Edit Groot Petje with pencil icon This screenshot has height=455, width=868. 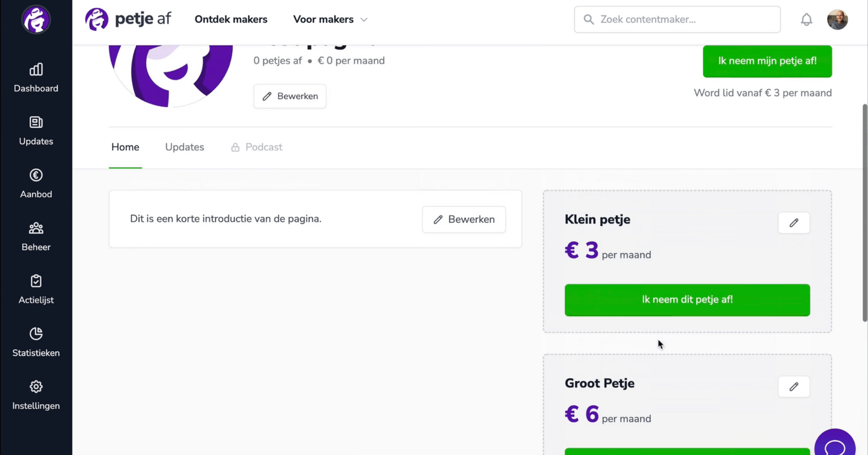tap(794, 387)
